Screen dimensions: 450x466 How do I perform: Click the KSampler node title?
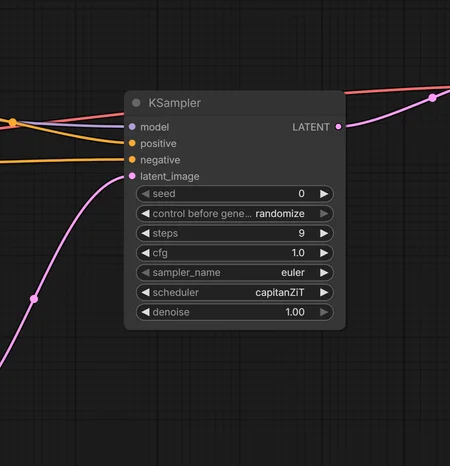(175, 103)
